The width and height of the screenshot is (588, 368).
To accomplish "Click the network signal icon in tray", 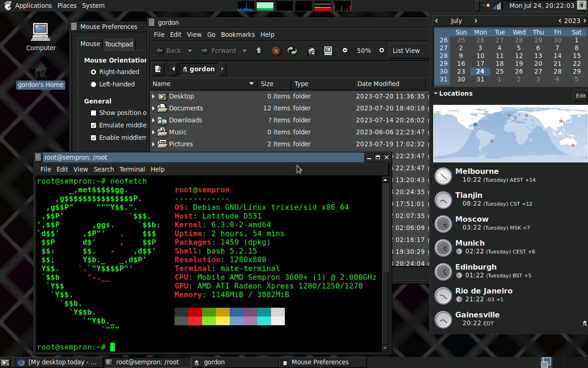I will 497,6.
